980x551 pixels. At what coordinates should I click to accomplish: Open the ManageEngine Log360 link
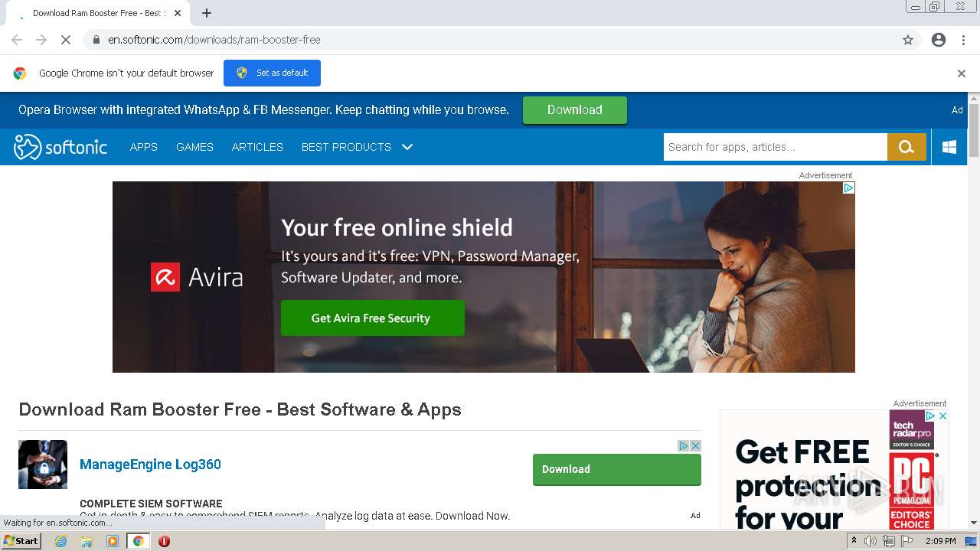coord(150,465)
